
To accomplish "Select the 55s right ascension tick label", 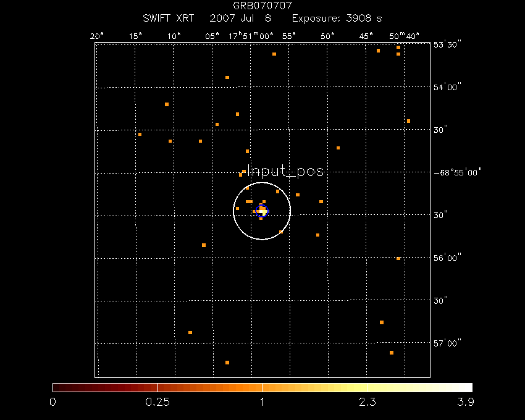I will coord(289,36).
